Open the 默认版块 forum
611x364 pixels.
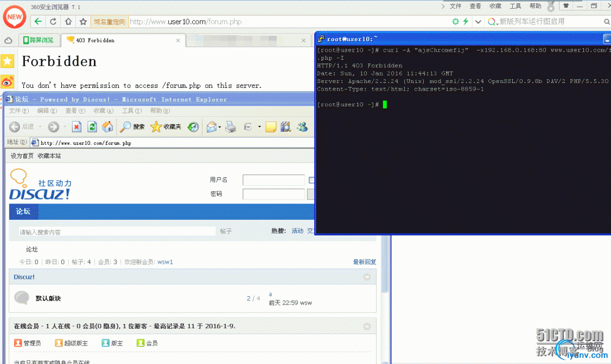coord(48,298)
